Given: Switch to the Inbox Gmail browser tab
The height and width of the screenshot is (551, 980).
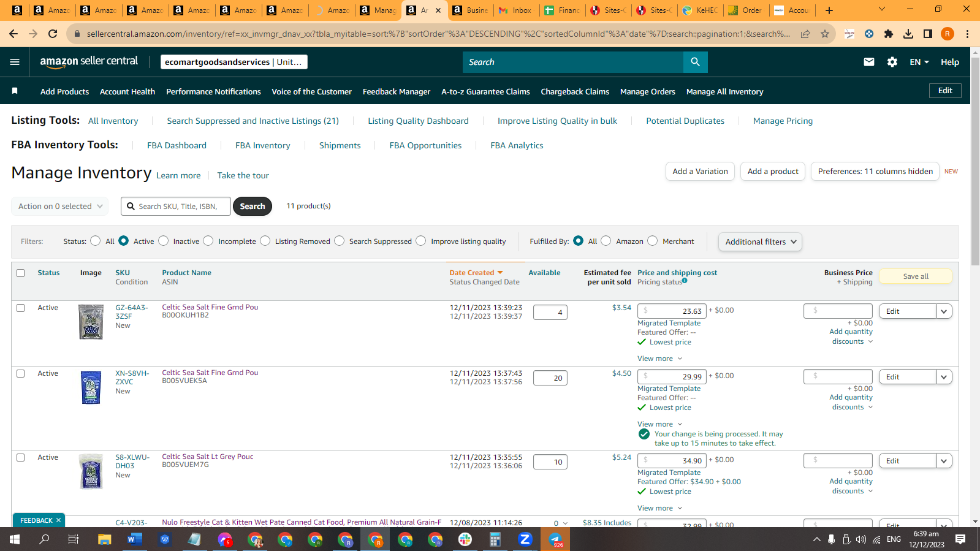Looking at the screenshot, I should click(516, 10).
